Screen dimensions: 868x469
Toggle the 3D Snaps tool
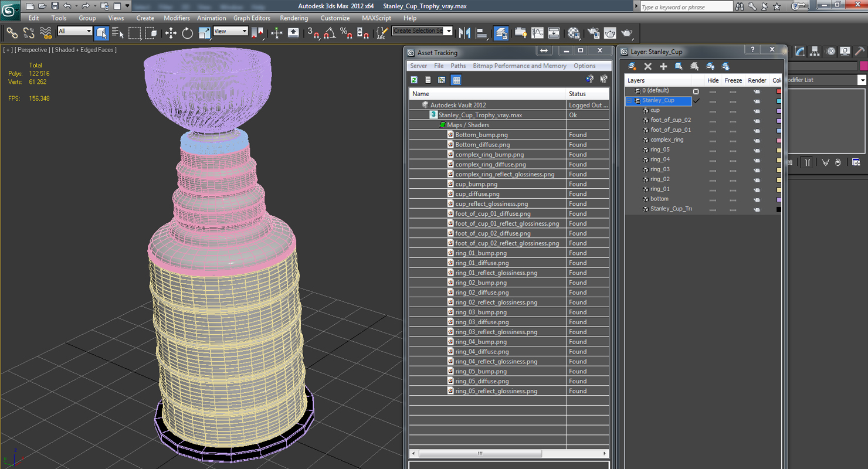(x=313, y=33)
